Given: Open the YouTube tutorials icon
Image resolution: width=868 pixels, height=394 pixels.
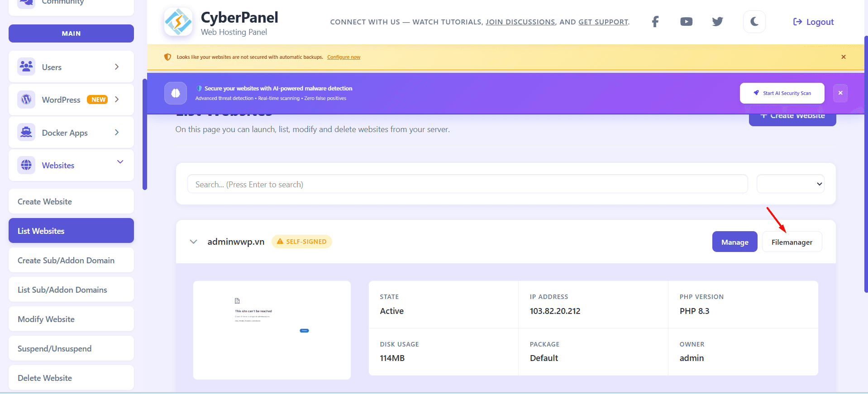Looking at the screenshot, I should (686, 22).
